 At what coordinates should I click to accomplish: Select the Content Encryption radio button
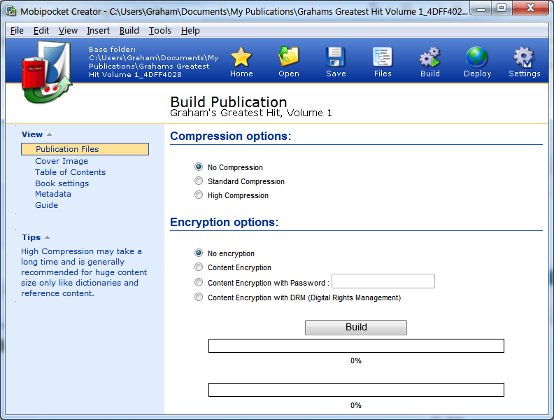coord(199,267)
